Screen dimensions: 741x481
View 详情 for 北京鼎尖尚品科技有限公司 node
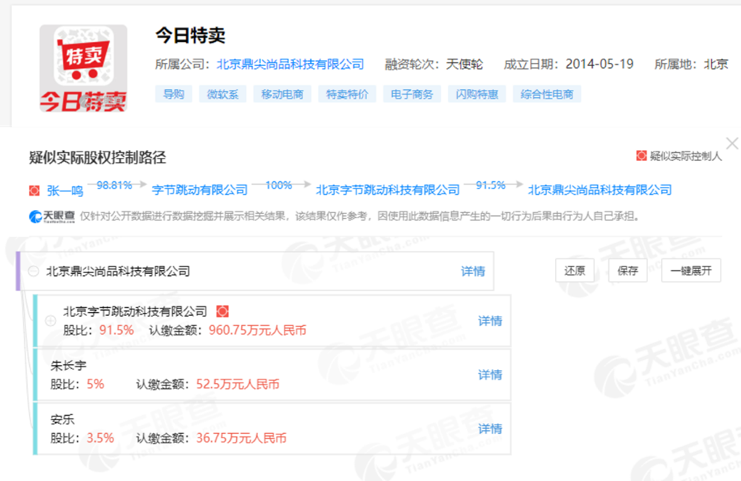[x=473, y=271]
